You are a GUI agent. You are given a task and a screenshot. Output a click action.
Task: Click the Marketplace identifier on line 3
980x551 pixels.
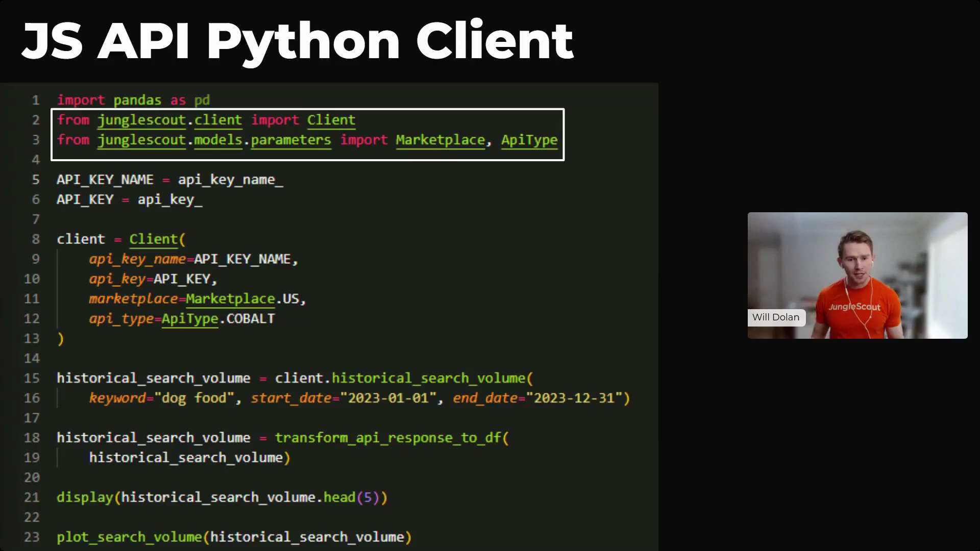pos(440,140)
